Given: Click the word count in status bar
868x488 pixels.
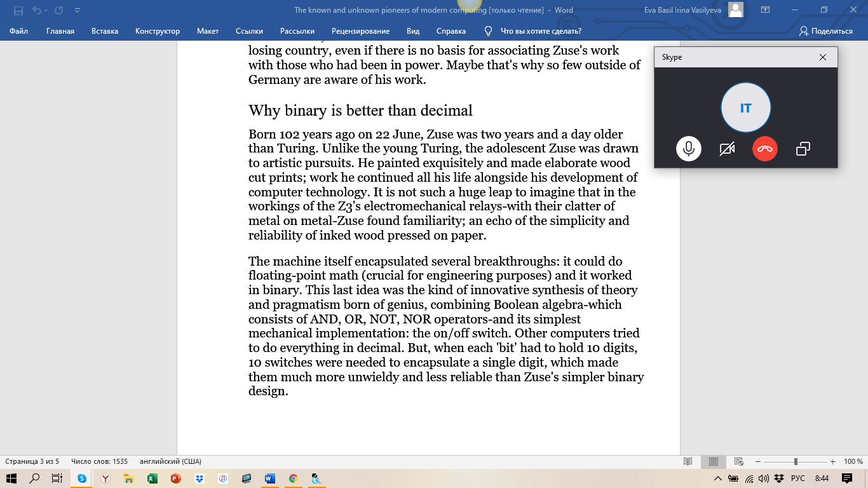Looking at the screenshot, I should [99, 461].
